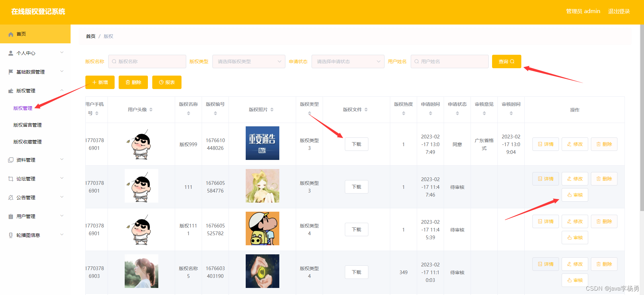
Task: Open 版权管理 submenu item
Action: pyautogui.click(x=23, y=108)
